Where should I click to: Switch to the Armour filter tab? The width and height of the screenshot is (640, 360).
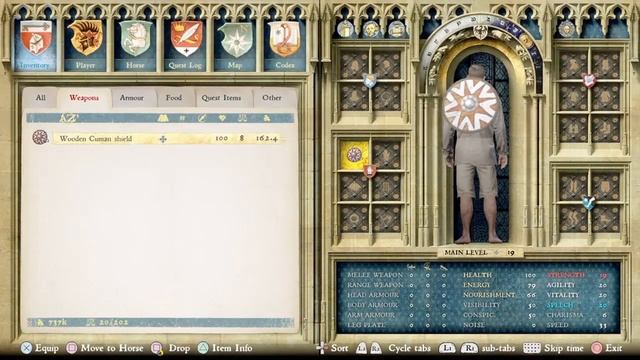tap(131, 98)
